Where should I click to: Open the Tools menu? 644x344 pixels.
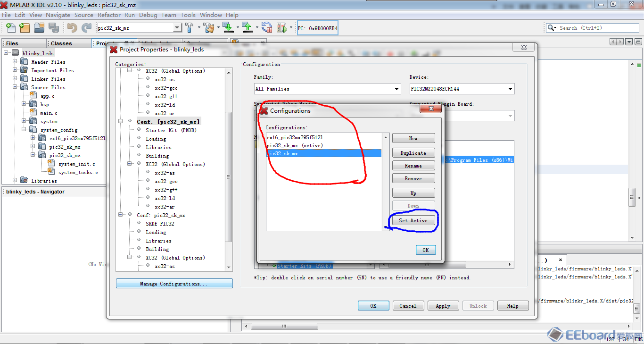pyautogui.click(x=188, y=15)
